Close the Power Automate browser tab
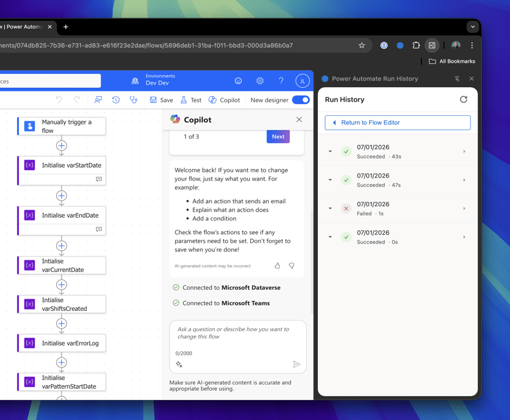The image size is (510, 420). point(50,27)
